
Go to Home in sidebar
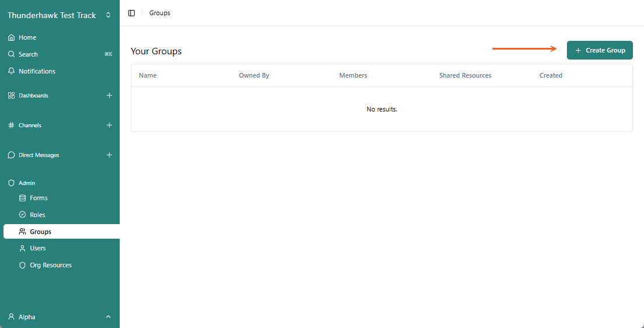click(x=27, y=37)
